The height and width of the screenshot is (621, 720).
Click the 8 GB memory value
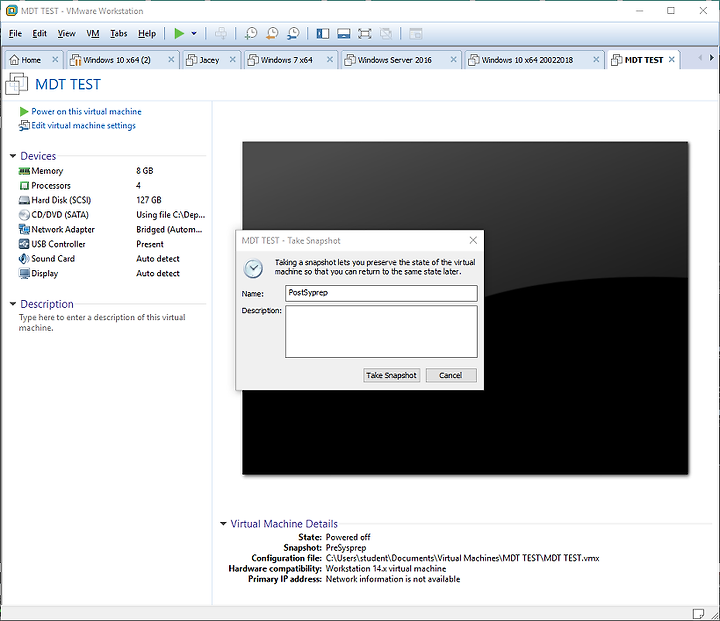[x=145, y=171]
